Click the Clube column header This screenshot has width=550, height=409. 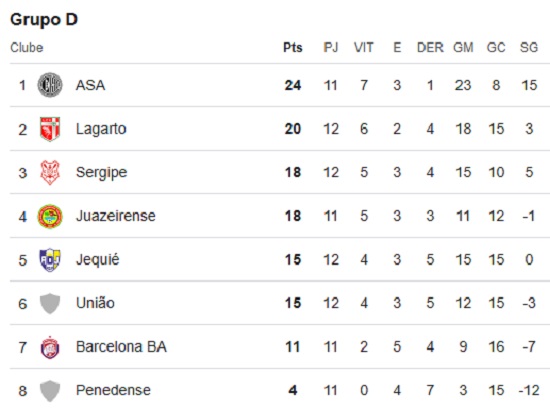pos(27,47)
